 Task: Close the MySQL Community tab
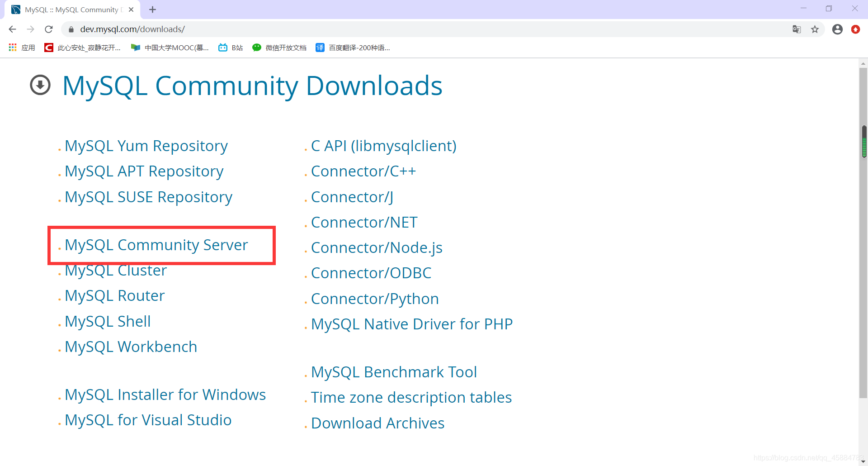131,10
